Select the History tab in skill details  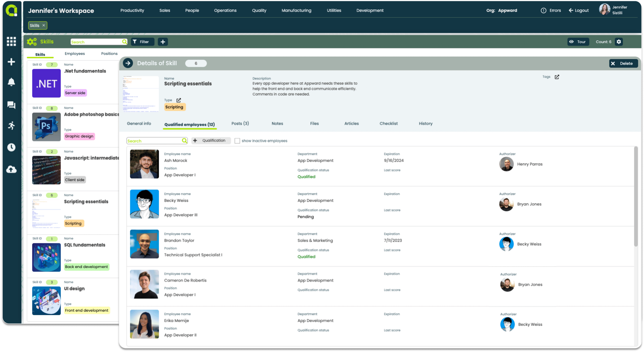pos(425,124)
